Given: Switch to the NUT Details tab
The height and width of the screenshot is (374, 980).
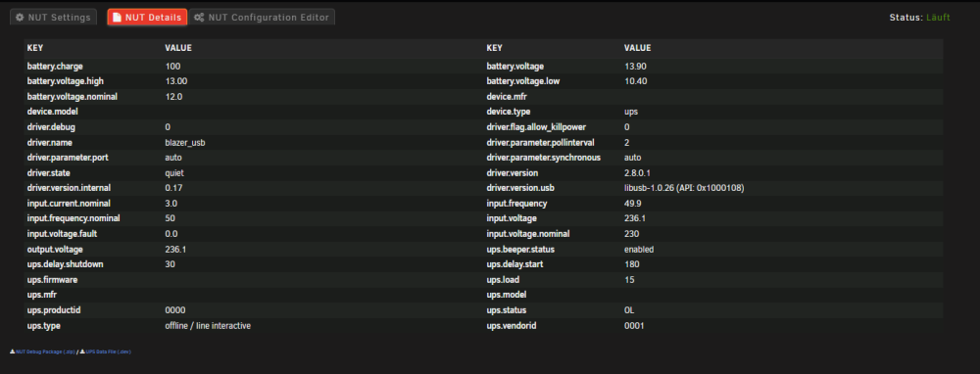Looking at the screenshot, I should [148, 18].
